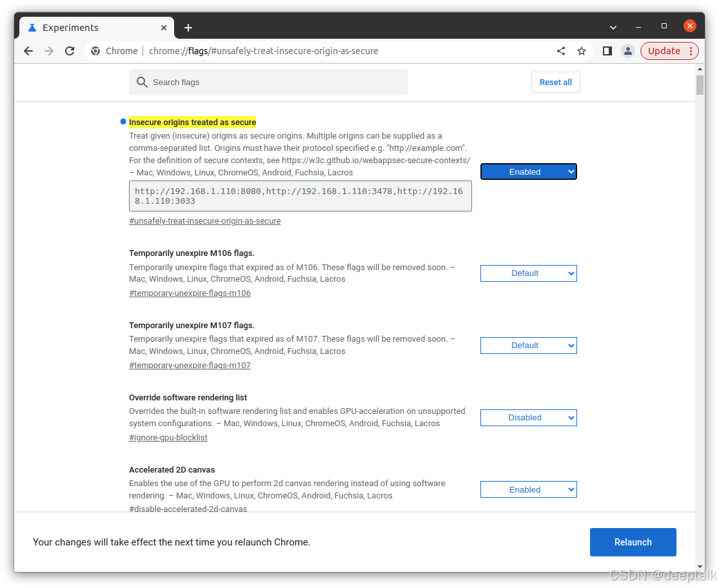The width and height of the screenshot is (719, 588).
Task: Open Override software rendering Disabled dropdown
Action: 528,418
